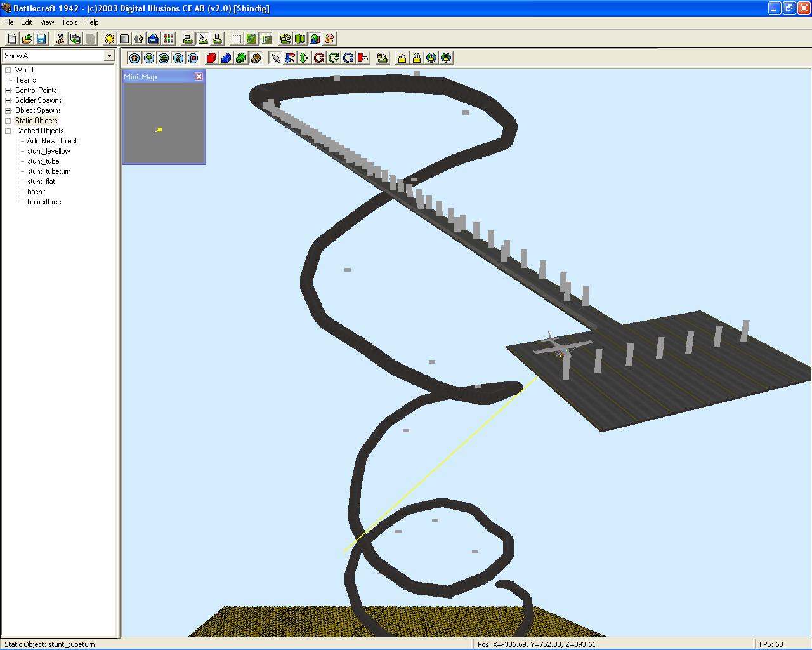Click the green houses object icon
Image resolution: width=812 pixels, height=650 pixels.
click(x=240, y=58)
